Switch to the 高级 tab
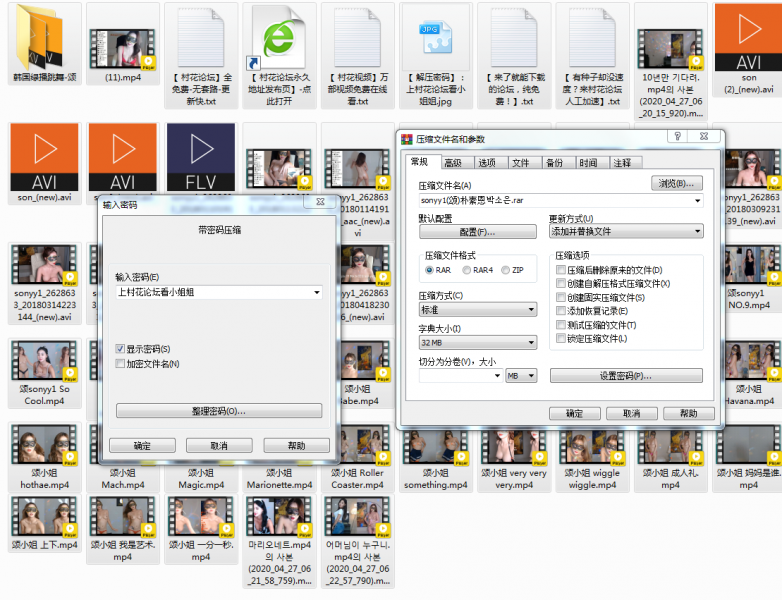The width and height of the screenshot is (782, 600). click(x=453, y=162)
